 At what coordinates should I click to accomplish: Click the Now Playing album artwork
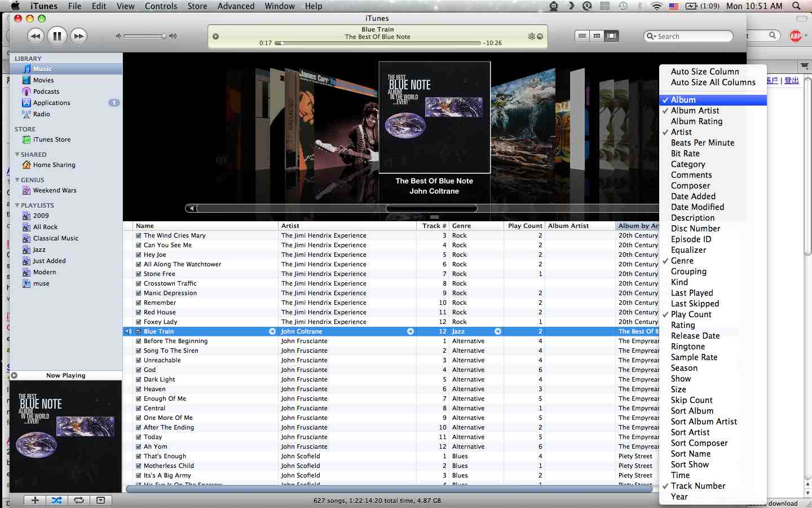coord(66,437)
